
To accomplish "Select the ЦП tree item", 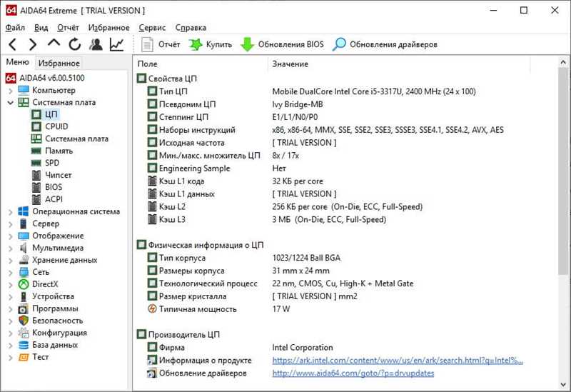I will click(x=51, y=114).
